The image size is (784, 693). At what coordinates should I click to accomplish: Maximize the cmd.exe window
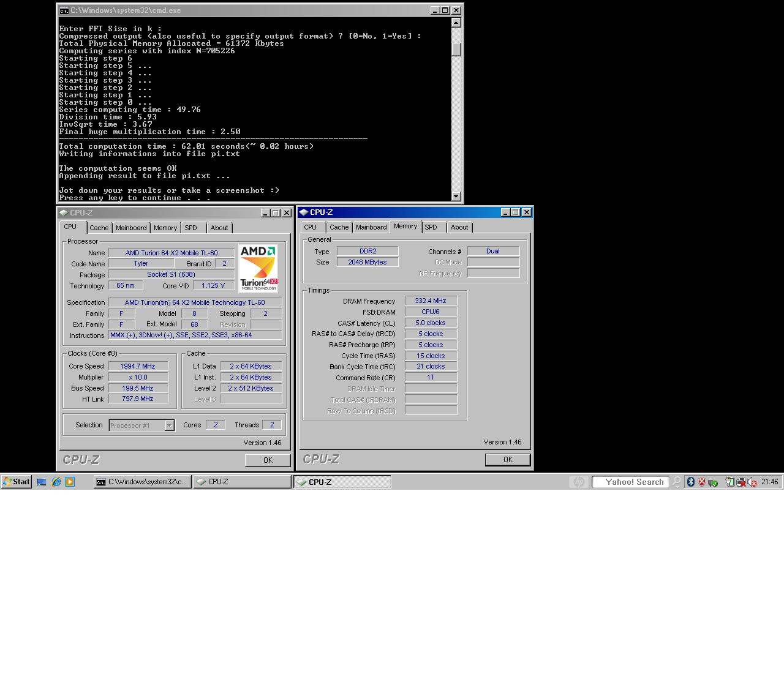pyautogui.click(x=445, y=10)
